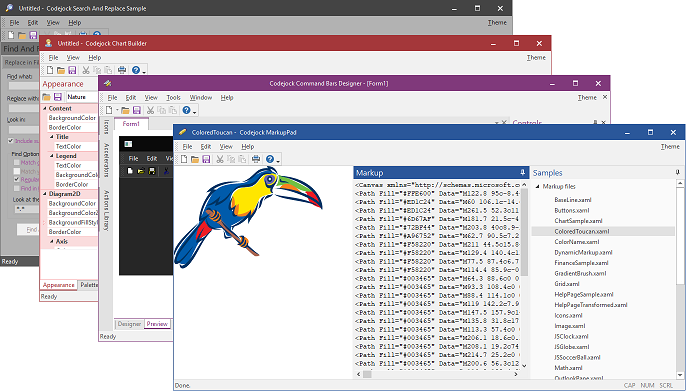
Task: Open Window menu in Command Bars Designer
Action: point(201,97)
